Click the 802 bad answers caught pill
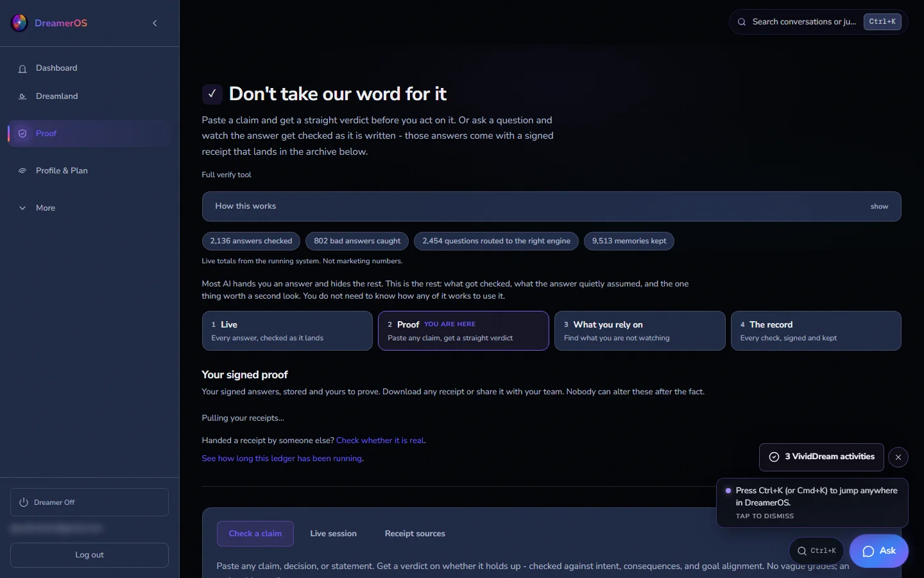The width and height of the screenshot is (924, 578). point(357,241)
